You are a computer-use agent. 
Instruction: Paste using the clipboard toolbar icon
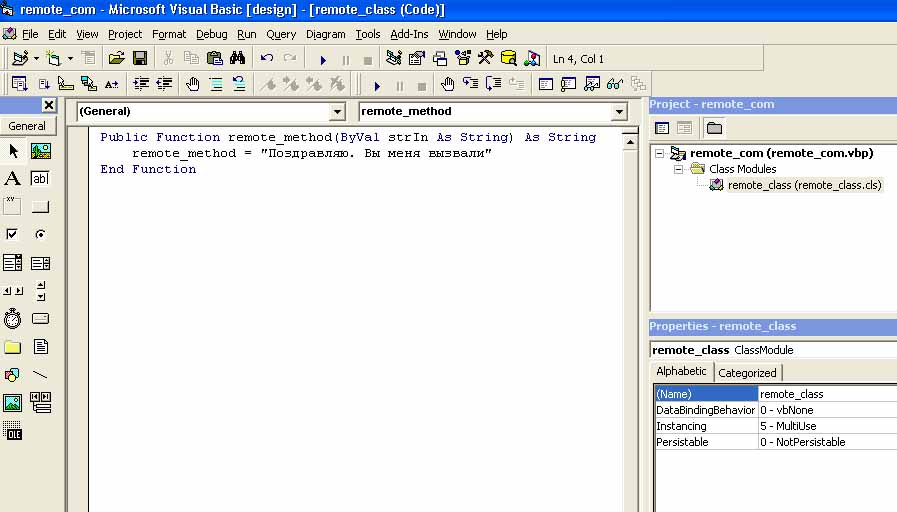[x=215, y=58]
